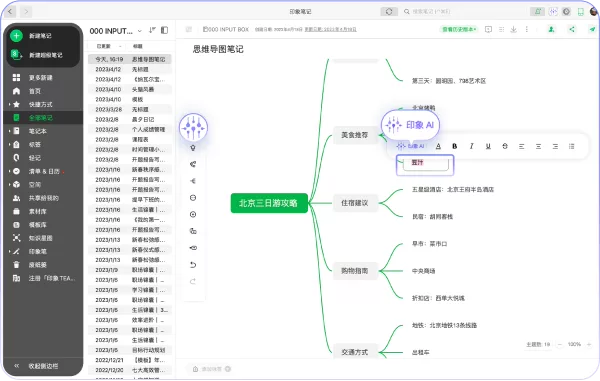Expand the 清单 & 日历 section
This screenshot has height=381, width=600.
click(x=9, y=171)
